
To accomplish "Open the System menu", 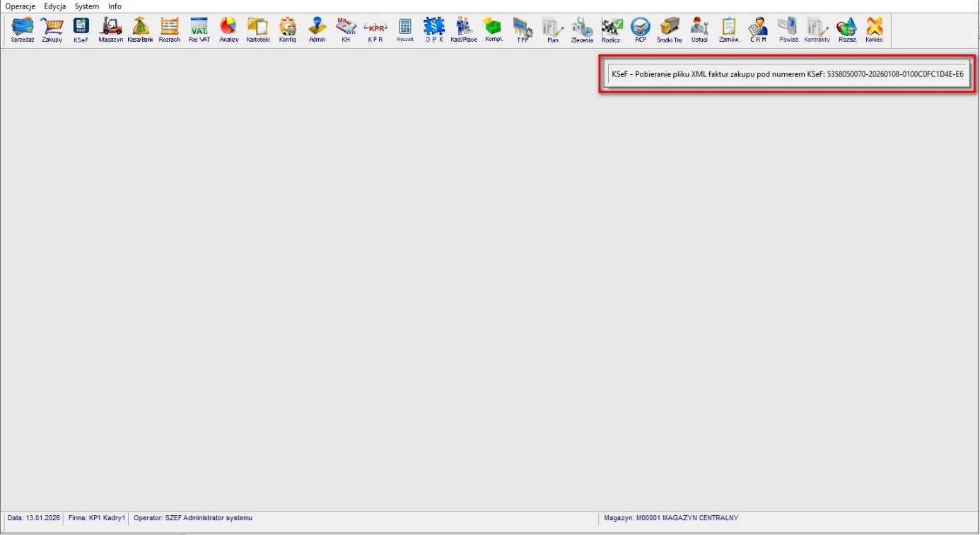I will coord(87,6).
